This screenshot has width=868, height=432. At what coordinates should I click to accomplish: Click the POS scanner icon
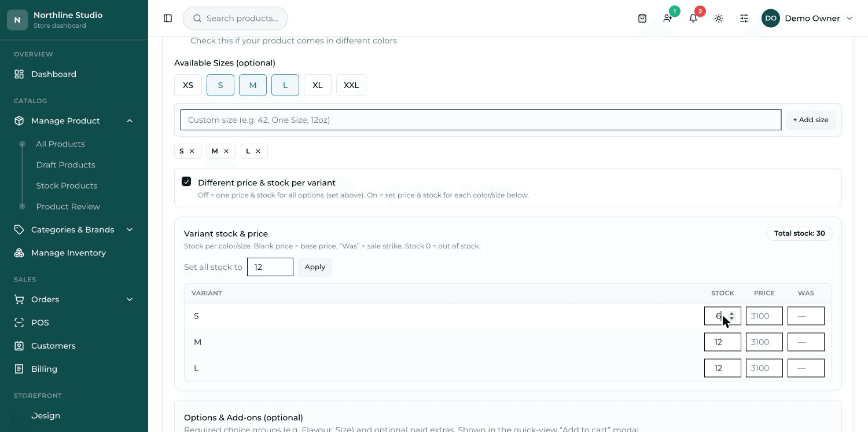(x=19, y=323)
